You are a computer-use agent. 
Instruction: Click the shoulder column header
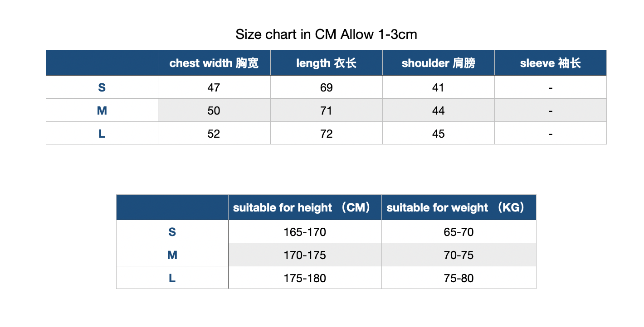pos(439,63)
